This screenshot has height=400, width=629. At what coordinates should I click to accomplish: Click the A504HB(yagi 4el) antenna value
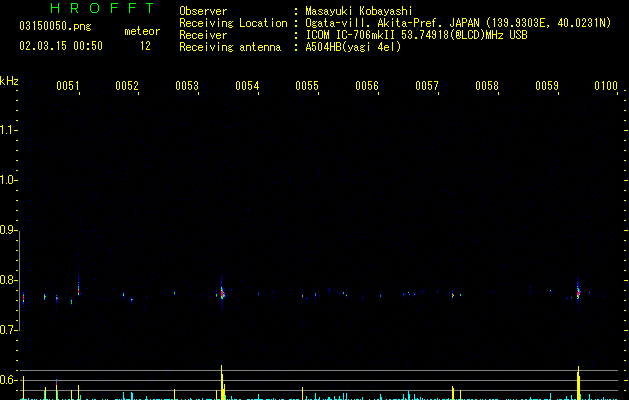click(353, 47)
